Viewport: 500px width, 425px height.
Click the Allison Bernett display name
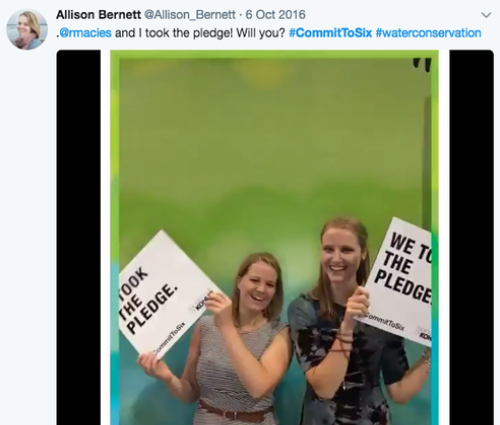tap(99, 15)
